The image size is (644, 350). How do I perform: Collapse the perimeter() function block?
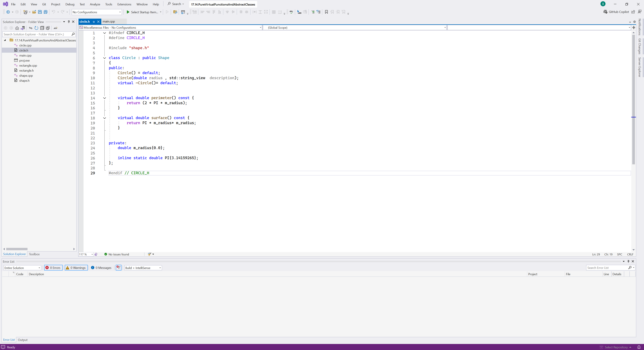[105, 98]
